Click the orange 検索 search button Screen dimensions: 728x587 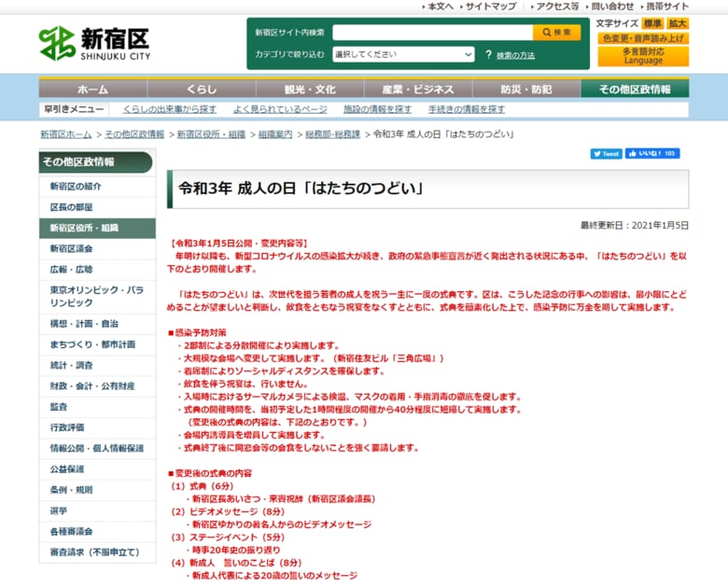coord(556,33)
